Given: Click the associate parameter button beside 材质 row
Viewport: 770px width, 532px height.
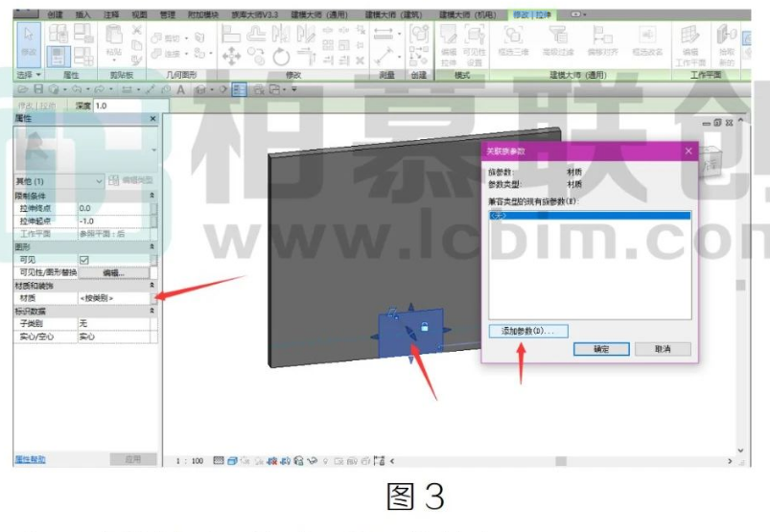Looking at the screenshot, I should click(x=153, y=298).
